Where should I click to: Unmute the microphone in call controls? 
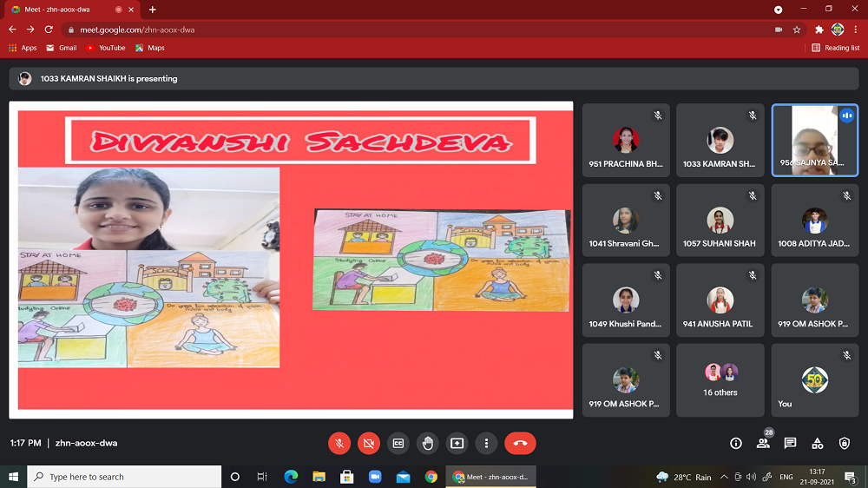click(339, 443)
